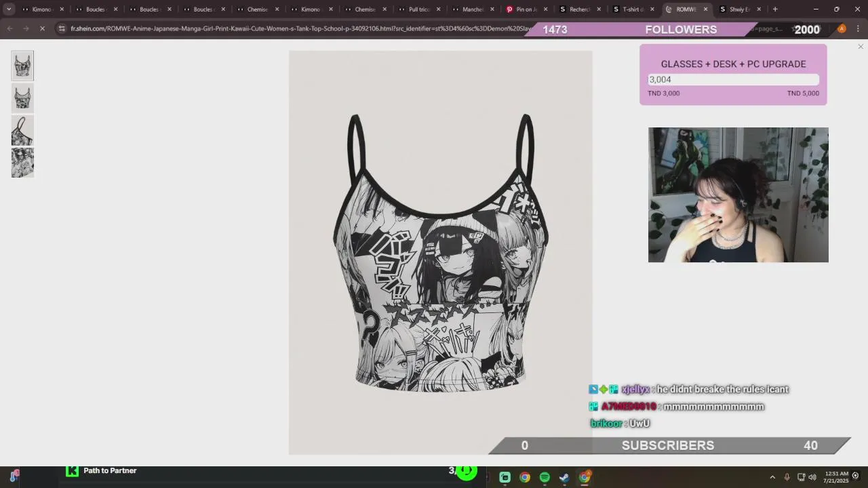Close the T-shirt d tab
The height and width of the screenshot is (488, 868).
[652, 9]
